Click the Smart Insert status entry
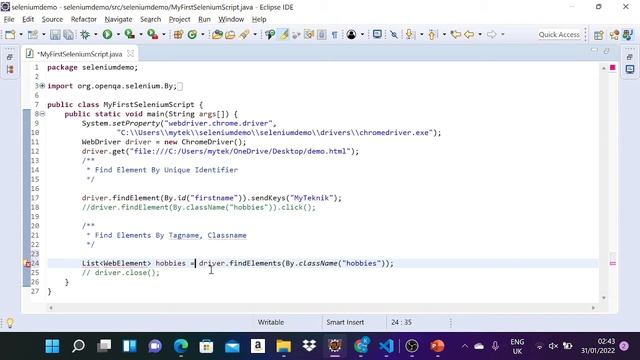Viewport: 640px width, 360px height. 345,322
